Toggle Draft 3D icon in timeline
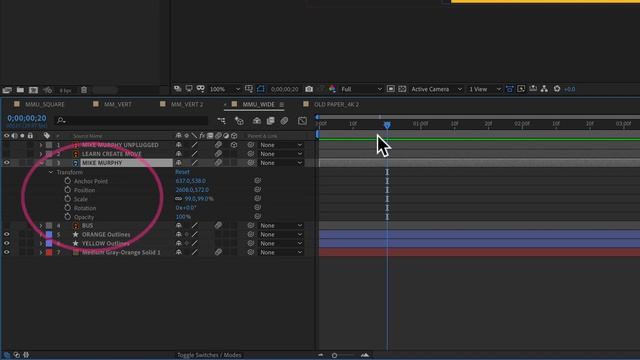640x360 pixels. [x=239, y=120]
